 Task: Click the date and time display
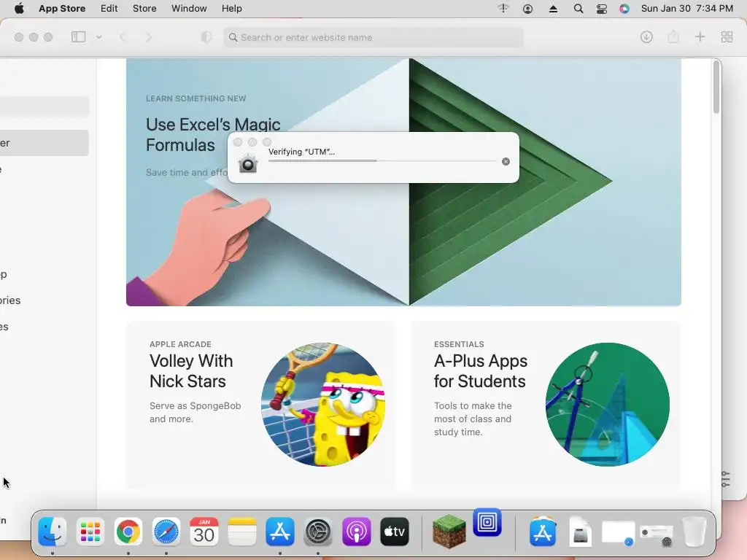click(687, 9)
